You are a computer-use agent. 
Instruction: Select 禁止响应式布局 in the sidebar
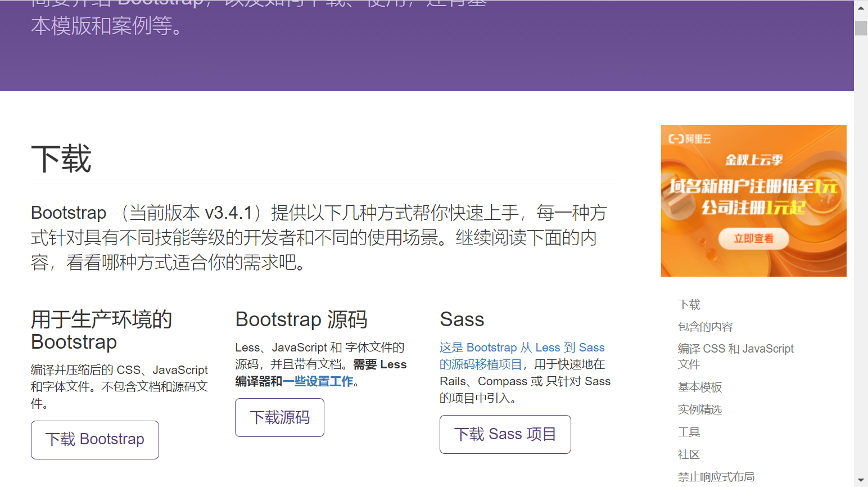tap(716, 476)
